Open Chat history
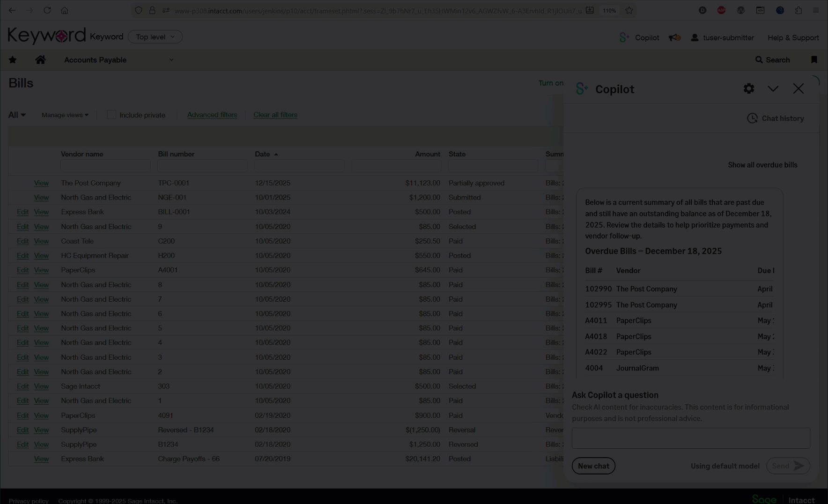Image resolution: width=828 pixels, height=504 pixels. [775, 119]
